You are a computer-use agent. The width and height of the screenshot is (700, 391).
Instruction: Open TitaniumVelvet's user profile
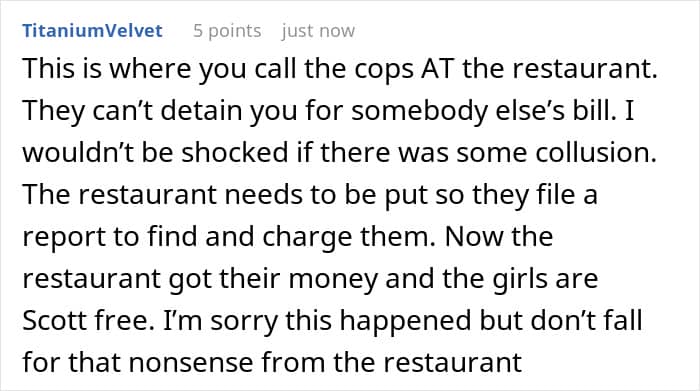(x=92, y=31)
